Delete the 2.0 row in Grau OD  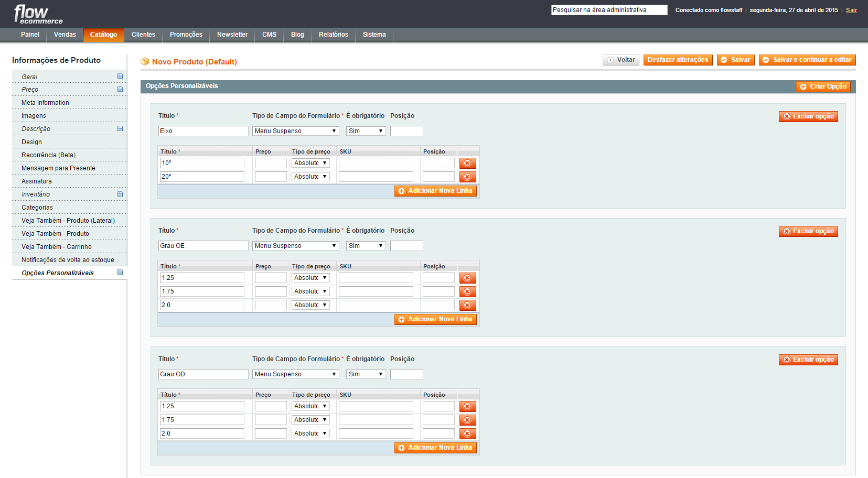[467, 433]
